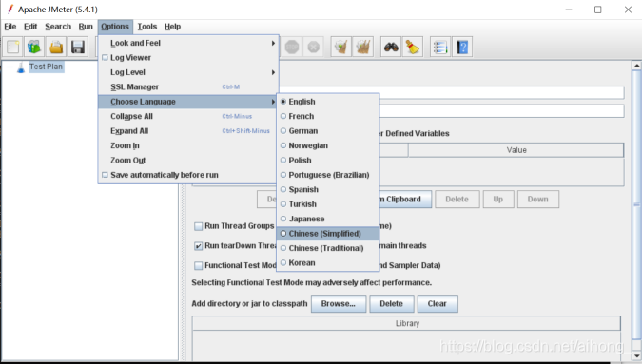Close the Options menu
Screen dimensions: 642x364
(115, 27)
